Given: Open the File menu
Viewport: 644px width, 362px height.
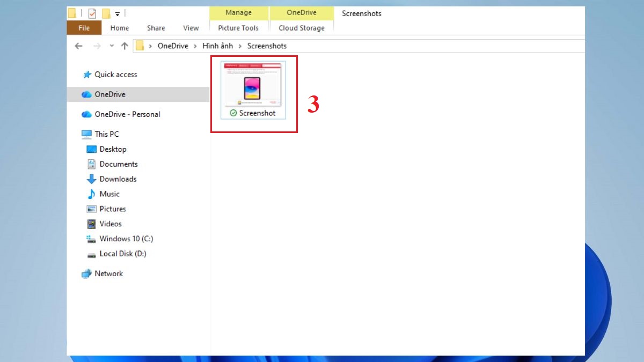Looking at the screenshot, I should 84,28.
